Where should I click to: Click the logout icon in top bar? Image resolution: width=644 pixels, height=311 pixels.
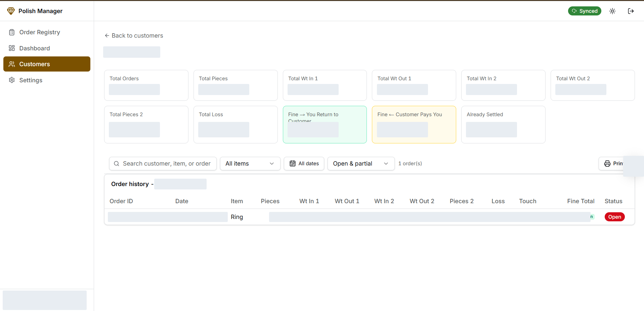coord(631,11)
